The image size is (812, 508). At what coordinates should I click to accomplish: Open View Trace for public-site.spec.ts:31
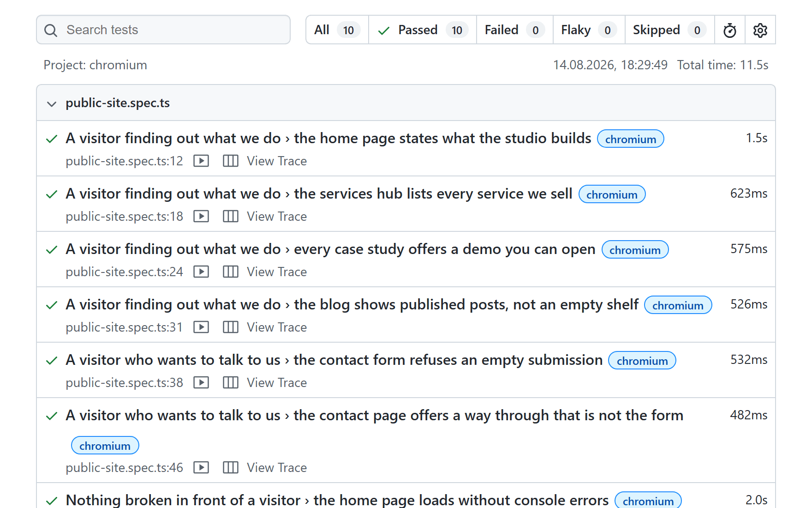277,327
